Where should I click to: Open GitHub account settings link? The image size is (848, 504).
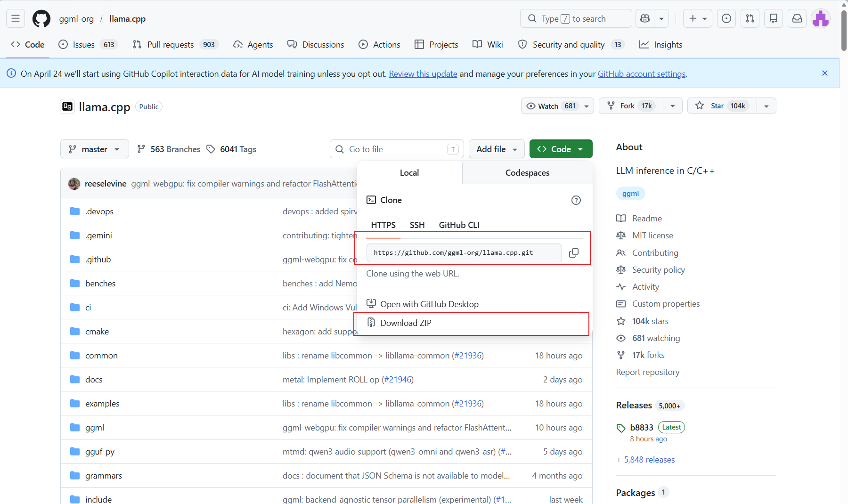(642, 74)
